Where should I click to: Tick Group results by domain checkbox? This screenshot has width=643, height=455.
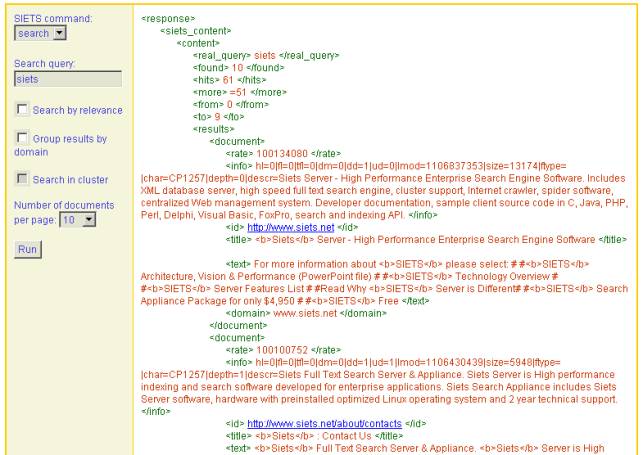tap(22, 138)
